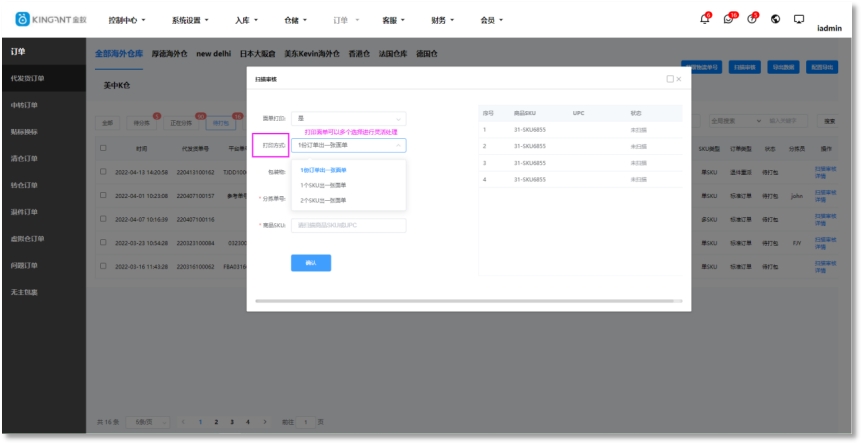Tick checkbox for the 2022-04-13 order row

(x=103, y=171)
